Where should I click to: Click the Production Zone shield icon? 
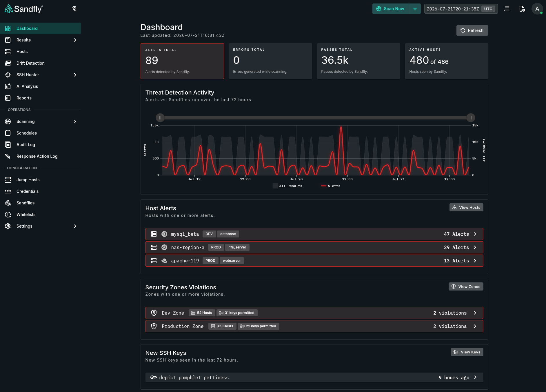pos(154,326)
